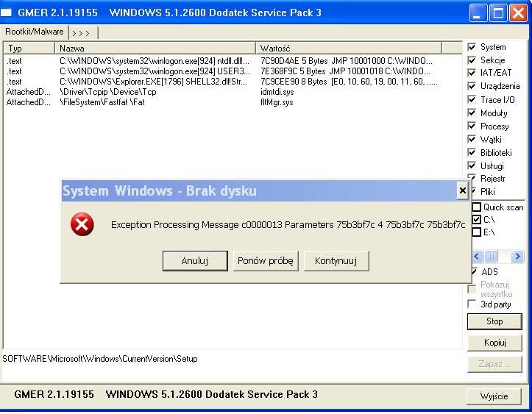Click value 7C90D4AE 5 Bytes JMP 10001000
This screenshot has width=532, height=414.
(347, 61)
